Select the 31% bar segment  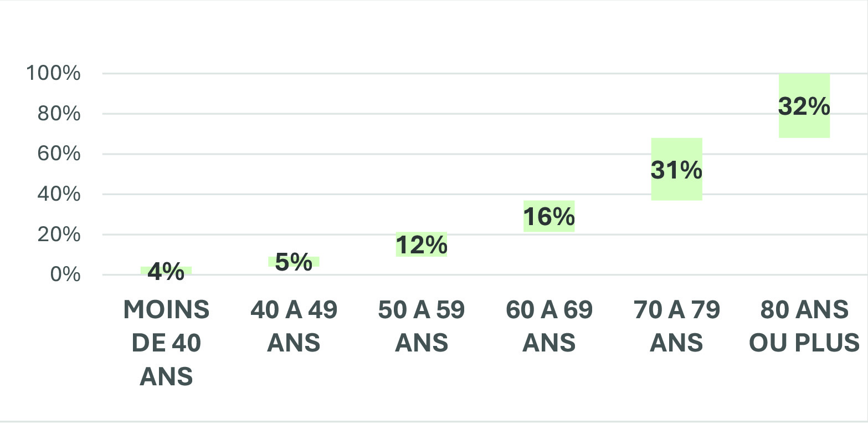[676, 169]
